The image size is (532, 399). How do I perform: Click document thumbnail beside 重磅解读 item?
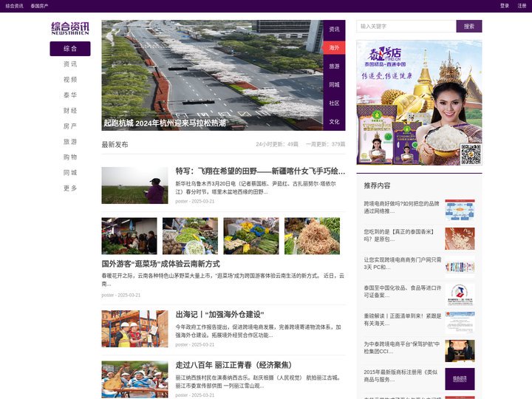[x=460, y=323]
